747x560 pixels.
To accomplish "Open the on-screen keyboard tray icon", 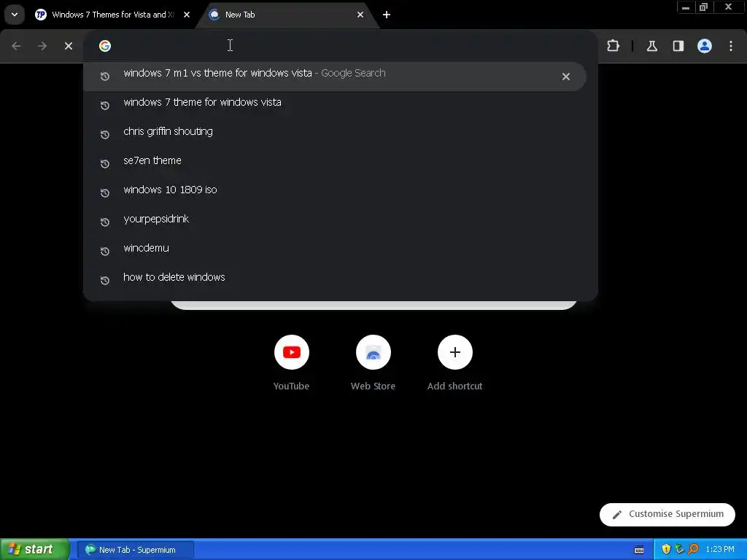I will click(639, 550).
